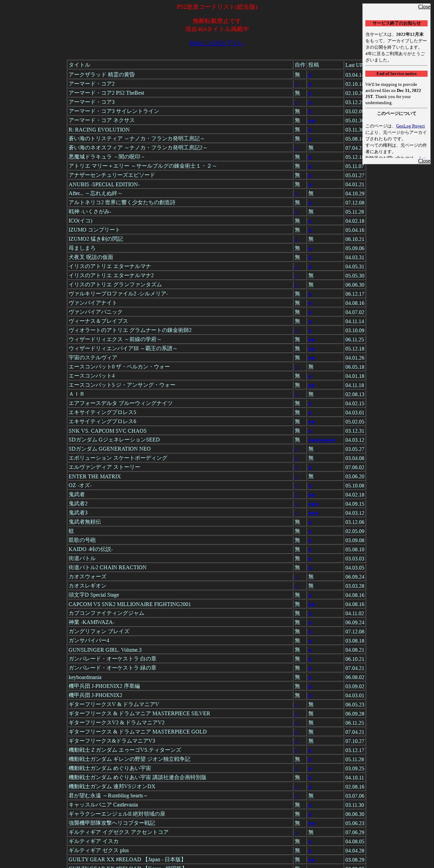Open 自作 circle link for アーマード・コア2
The width and height of the screenshot is (434, 868).
pos(296,84)
